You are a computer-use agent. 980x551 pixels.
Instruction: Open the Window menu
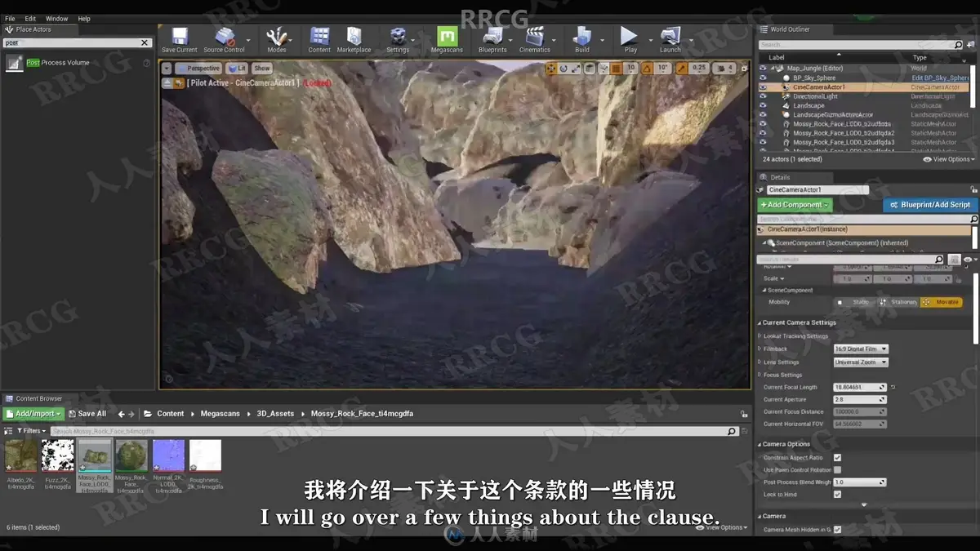point(57,18)
